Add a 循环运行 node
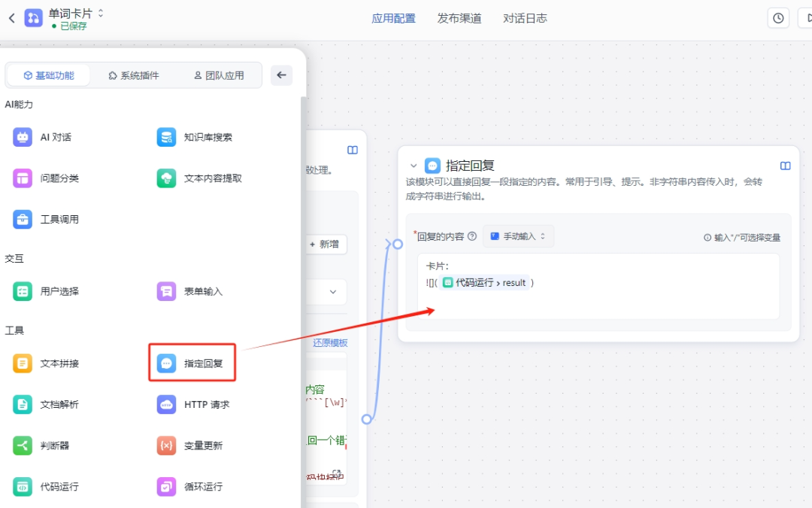Image resolution: width=812 pixels, height=508 pixels. tap(189, 486)
